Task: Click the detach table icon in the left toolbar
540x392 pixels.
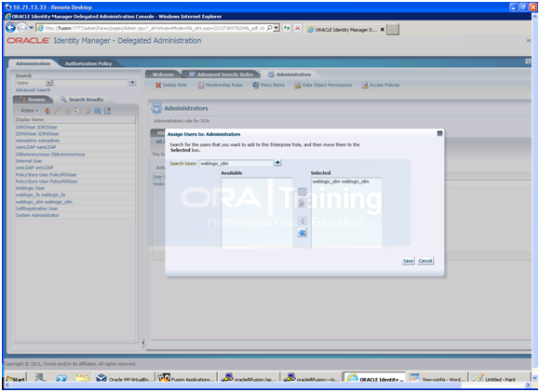Action: pos(107,111)
